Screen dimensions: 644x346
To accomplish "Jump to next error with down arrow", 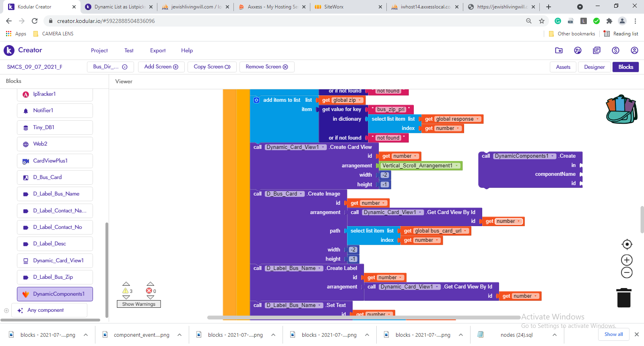I will [151, 297].
